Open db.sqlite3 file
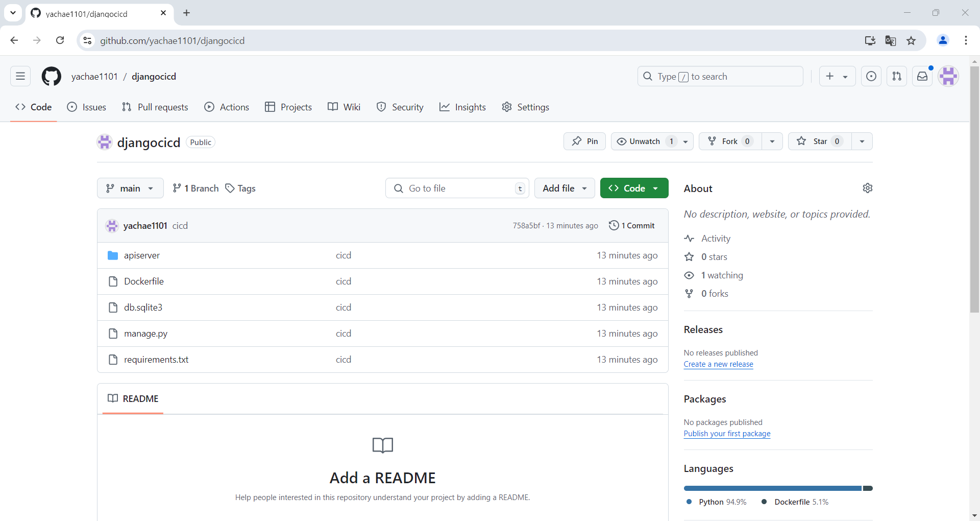Image resolution: width=980 pixels, height=521 pixels. pos(143,307)
